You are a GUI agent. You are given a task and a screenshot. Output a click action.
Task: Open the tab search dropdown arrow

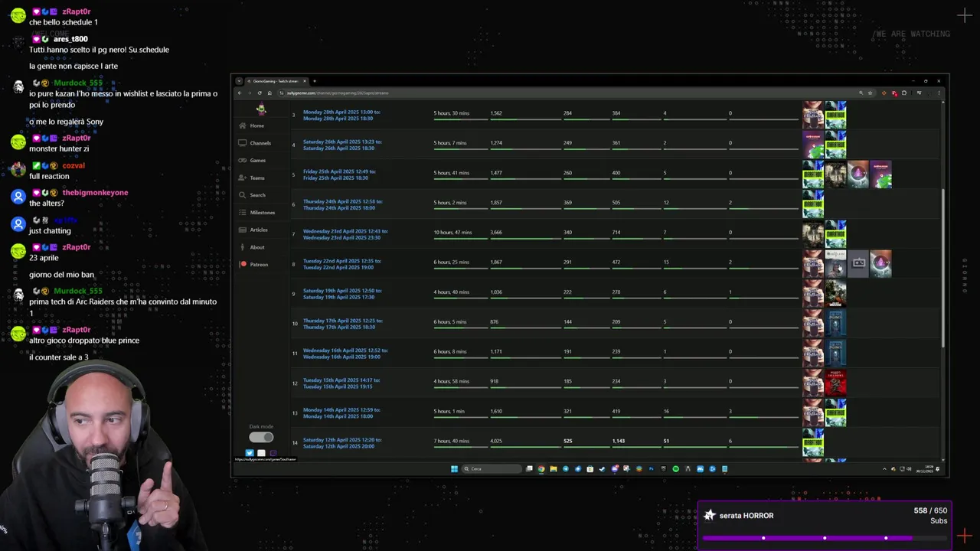pos(239,81)
